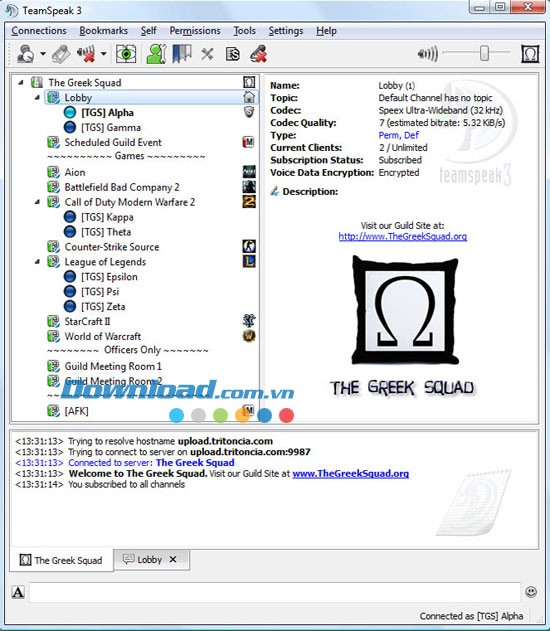Click the Disconnect plug toolbar icon
Screen dimensions: 550x631
coord(61,54)
